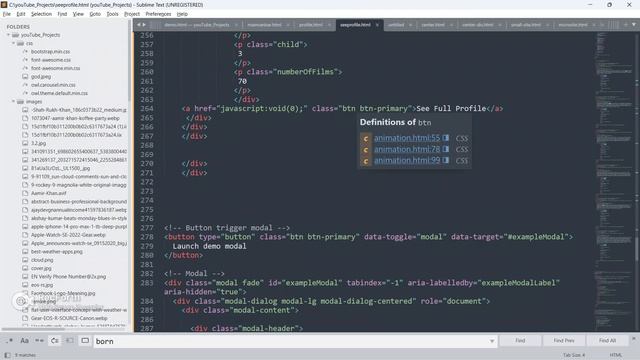The width and height of the screenshot is (640, 360).
Task: Open the Project menu
Action: tap(132, 14)
